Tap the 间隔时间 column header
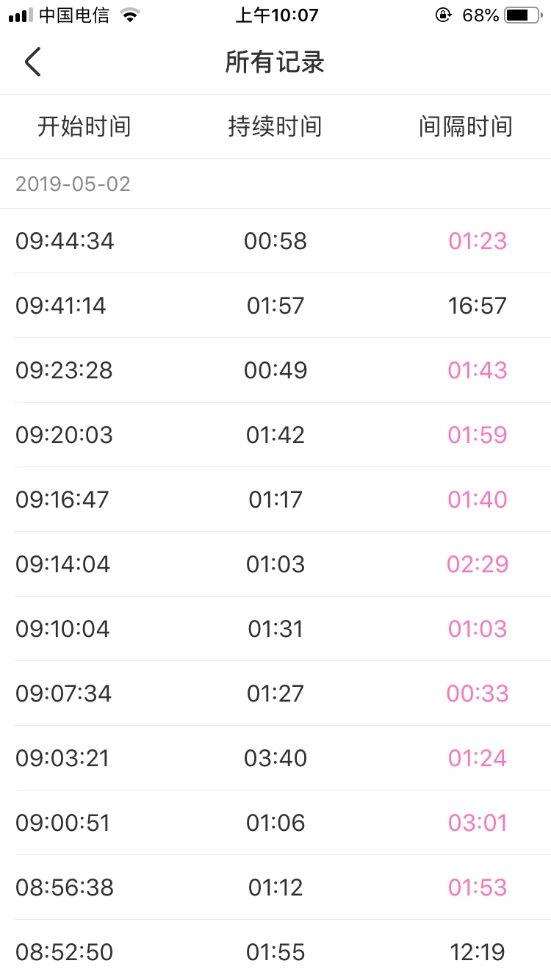 (x=466, y=126)
